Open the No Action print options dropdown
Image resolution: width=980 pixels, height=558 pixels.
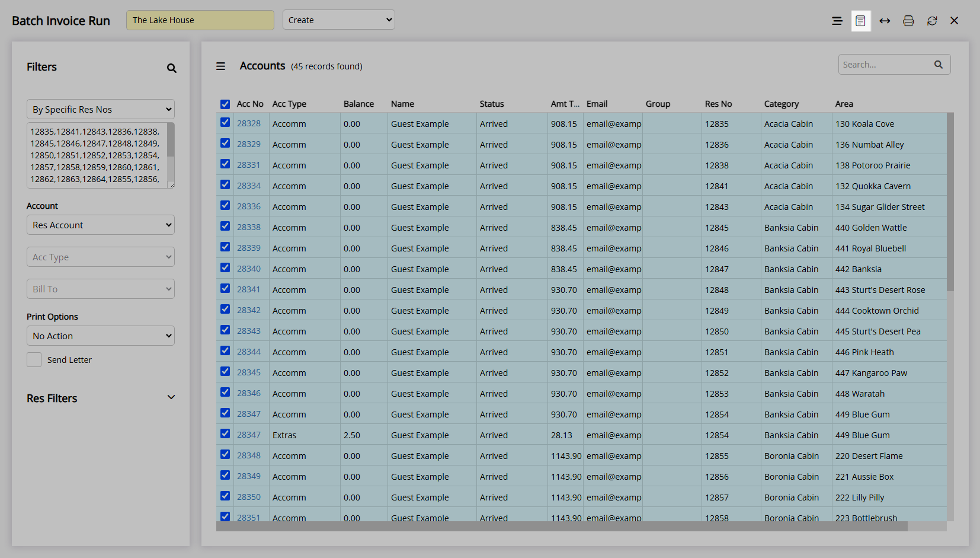coord(101,336)
